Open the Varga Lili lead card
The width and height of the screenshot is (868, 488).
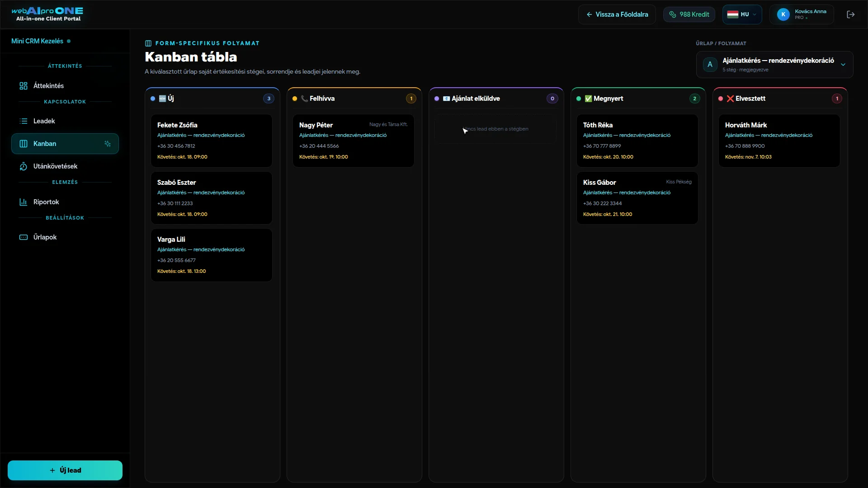212,255
